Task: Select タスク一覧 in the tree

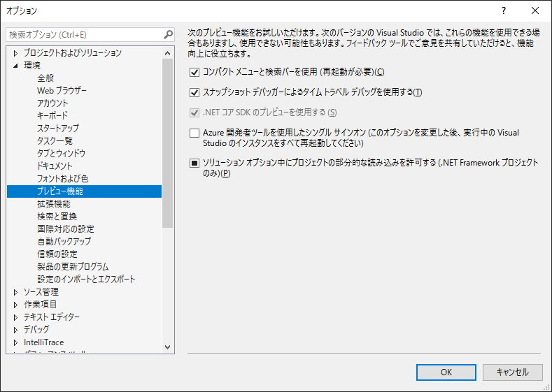Action: point(55,141)
